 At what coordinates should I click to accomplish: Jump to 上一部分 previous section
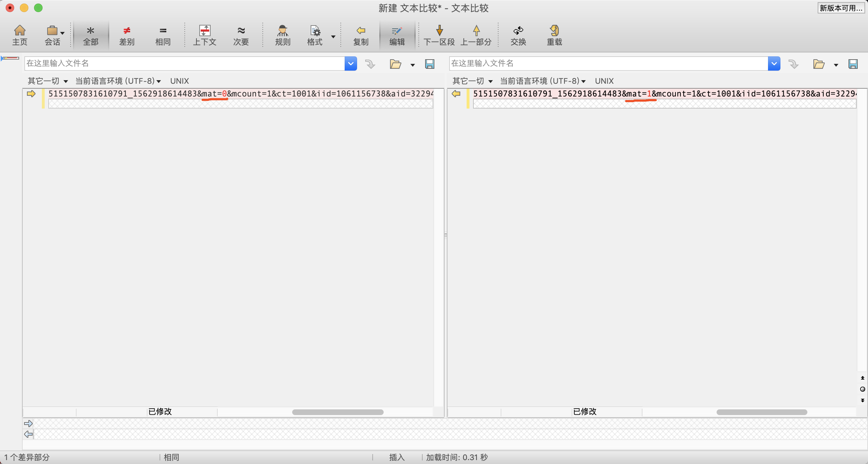coord(476,35)
